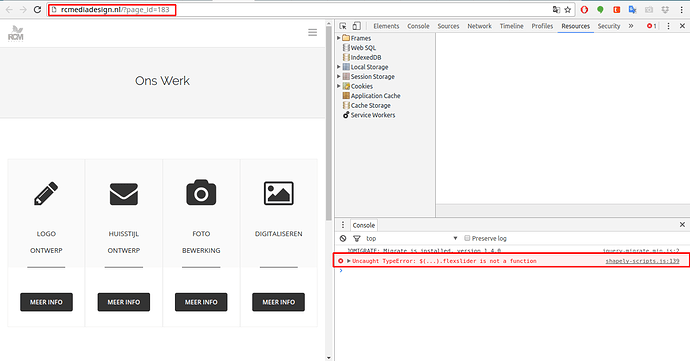690x361 pixels.
Task: Open the red Opera-style extension icon
Action: [x=584, y=9]
